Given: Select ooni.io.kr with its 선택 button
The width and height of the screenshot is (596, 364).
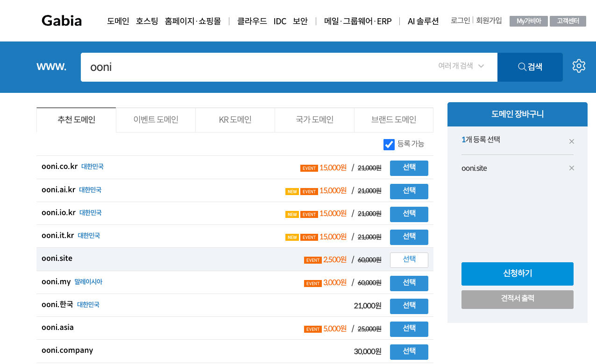Looking at the screenshot, I should click(x=409, y=214).
